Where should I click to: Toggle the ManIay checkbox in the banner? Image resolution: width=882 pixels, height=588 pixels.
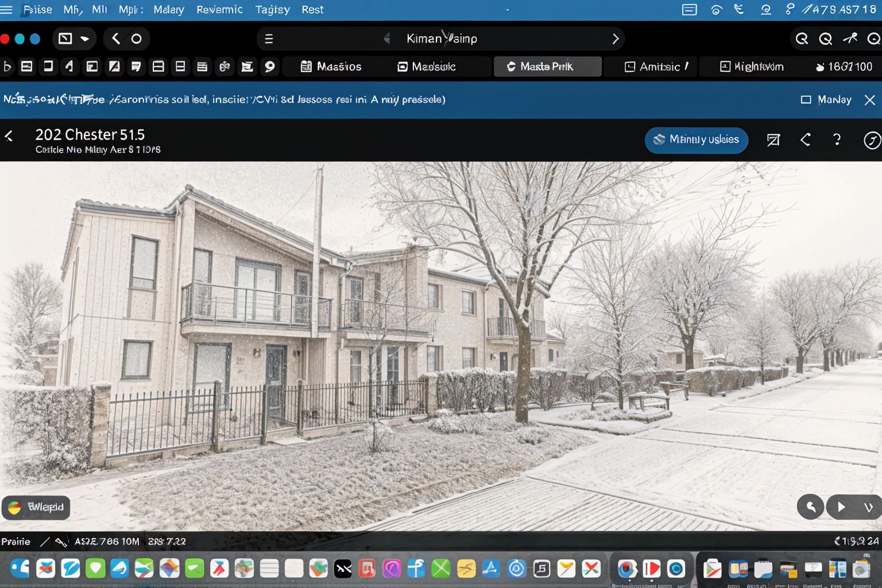coord(806,100)
